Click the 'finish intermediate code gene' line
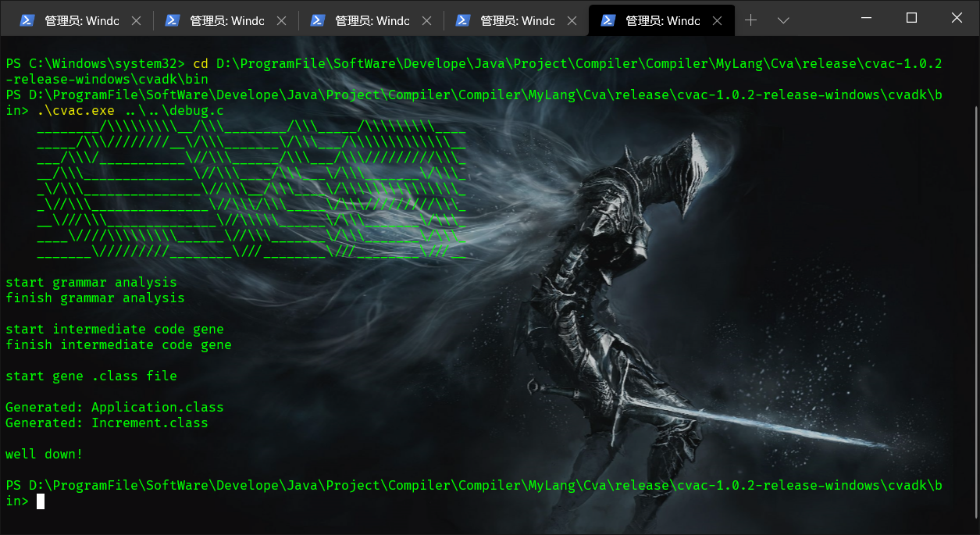This screenshot has height=535, width=980. click(119, 345)
